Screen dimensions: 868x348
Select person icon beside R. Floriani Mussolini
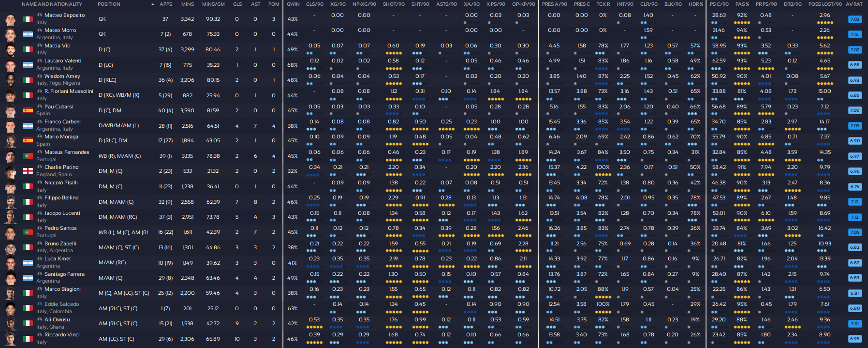point(40,91)
